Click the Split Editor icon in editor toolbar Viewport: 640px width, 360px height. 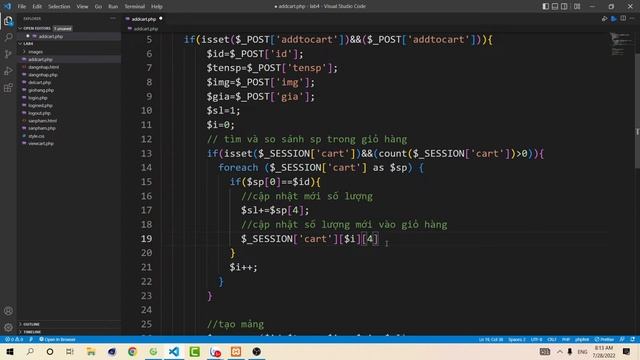623,19
